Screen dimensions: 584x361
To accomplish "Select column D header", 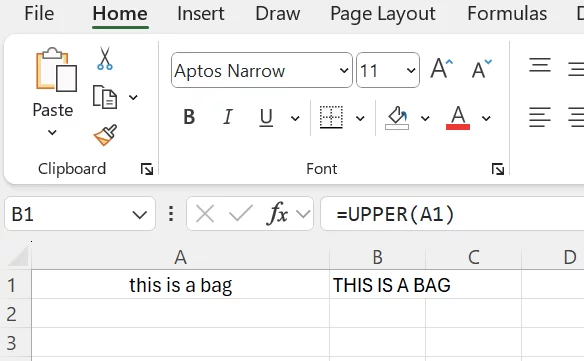I will pos(553,257).
